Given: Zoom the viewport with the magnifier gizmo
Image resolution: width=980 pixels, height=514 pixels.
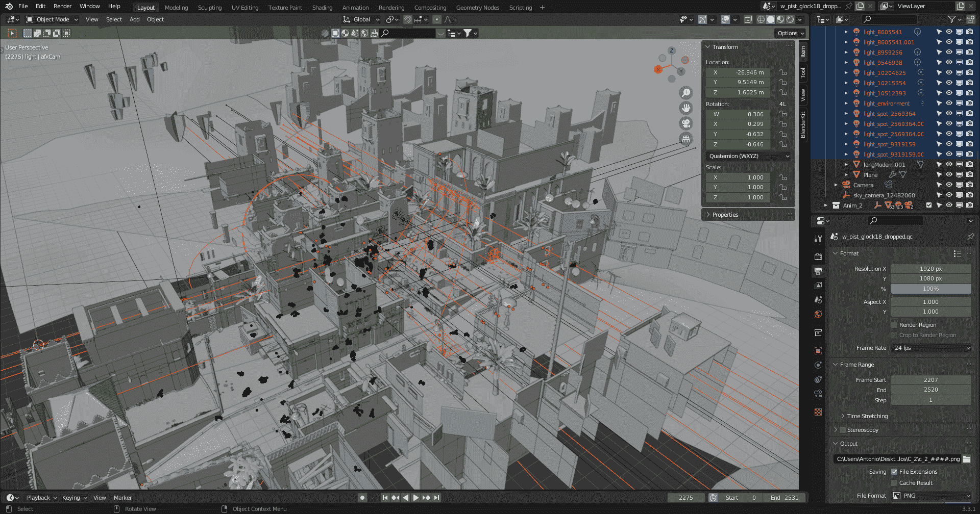Looking at the screenshot, I should click(686, 92).
